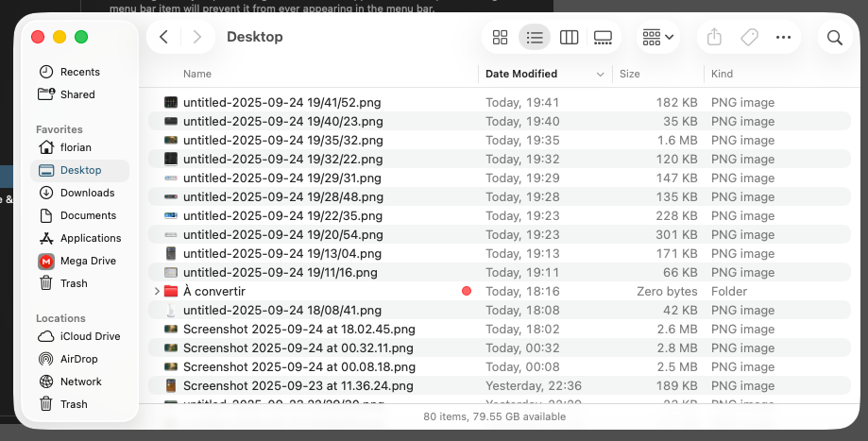Select Screenshot 2025-09-24 at 18.02.45.png file

pyautogui.click(x=298, y=330)
